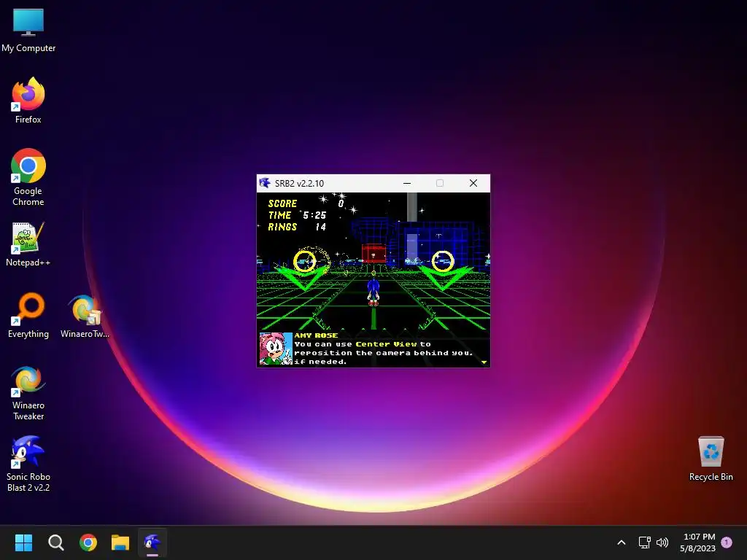The width and height of the screenshot is (747, 560).
Task: Click the RINGS counter in game HUD
Action: 297,227
